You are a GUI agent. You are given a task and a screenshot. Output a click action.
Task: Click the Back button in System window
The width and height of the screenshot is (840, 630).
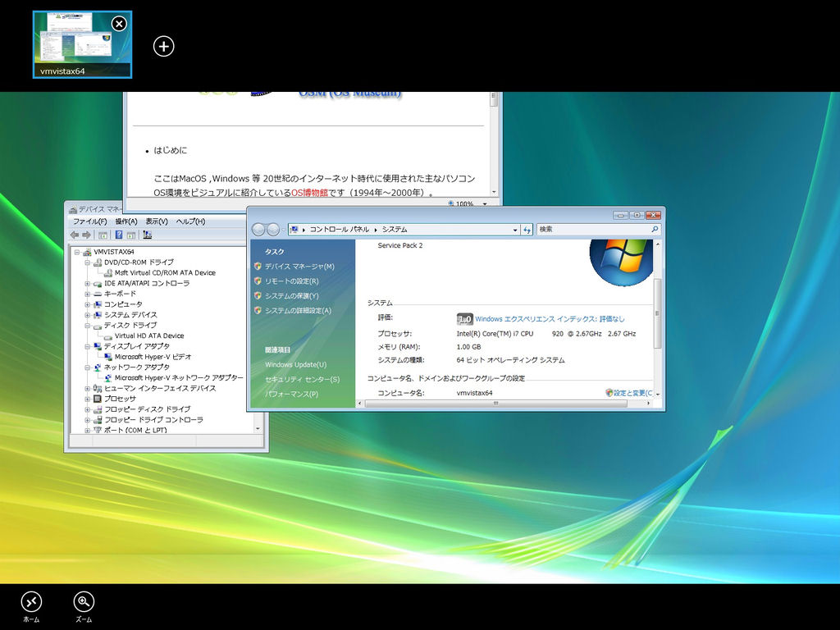[x=258, y=230]
